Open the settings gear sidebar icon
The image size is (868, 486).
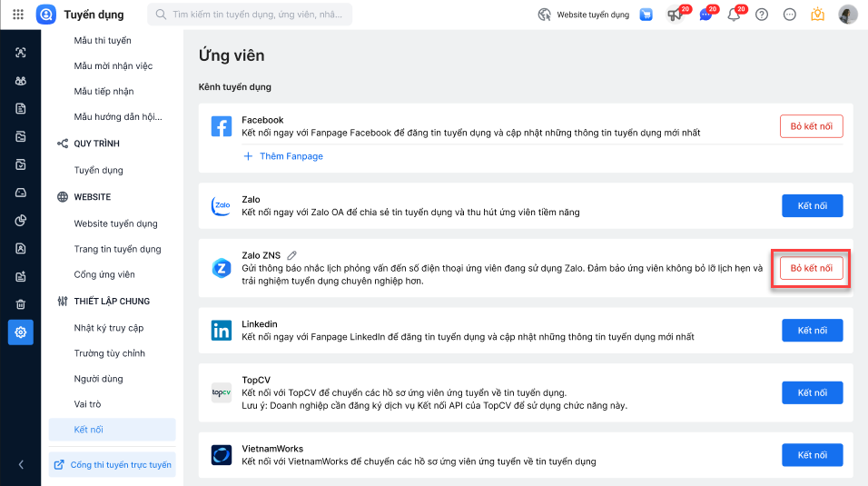pyautogui.click(x=21, y=332)
